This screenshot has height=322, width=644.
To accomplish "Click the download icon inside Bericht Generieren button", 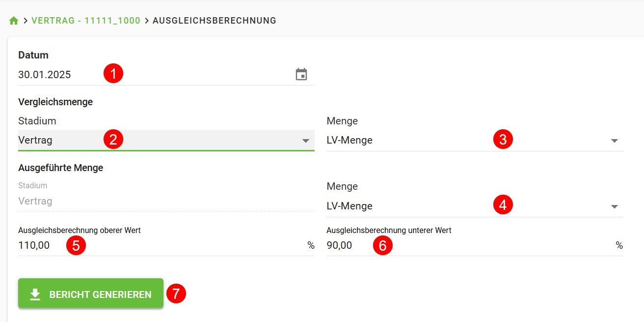I will coord(34,293).
